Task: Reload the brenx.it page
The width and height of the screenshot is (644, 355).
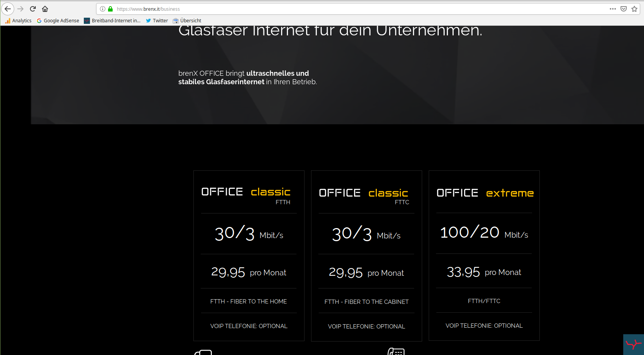Action: [x=33, y=9]
